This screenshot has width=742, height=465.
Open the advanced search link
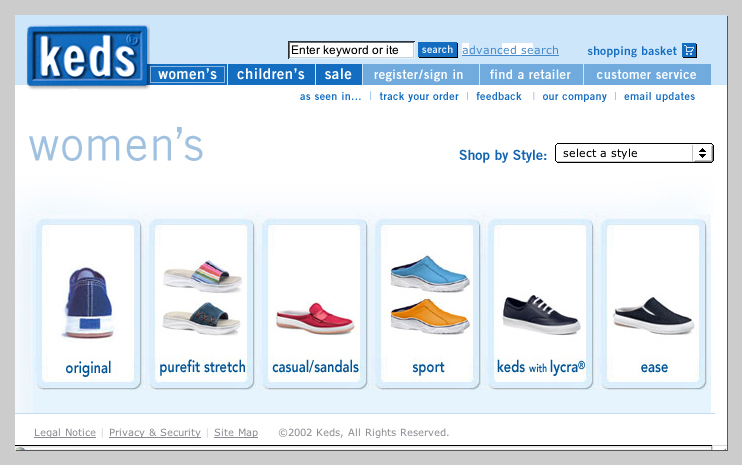pyautogui.click(x=510, y=50)
